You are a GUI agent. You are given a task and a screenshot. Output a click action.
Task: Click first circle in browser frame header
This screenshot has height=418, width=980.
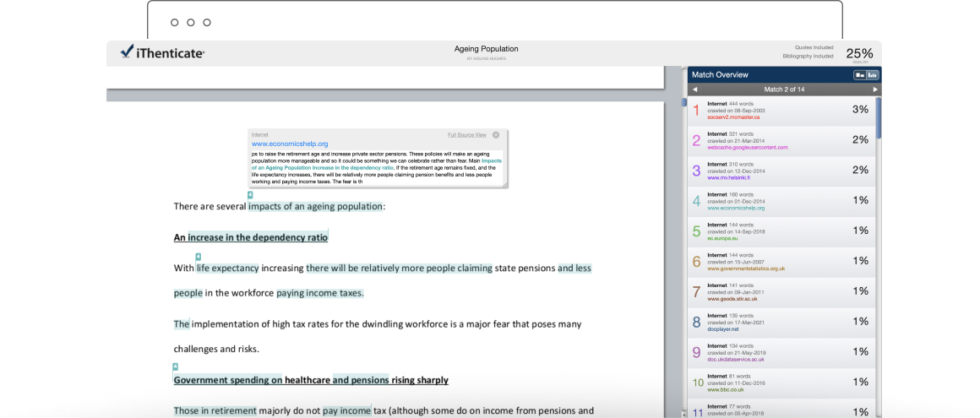(174, 23)
